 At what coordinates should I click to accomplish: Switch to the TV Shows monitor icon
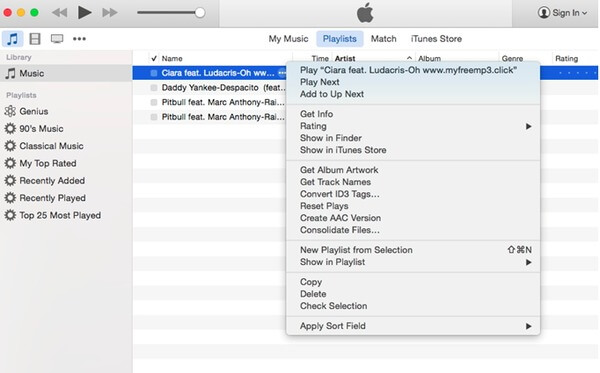point(57,39)
